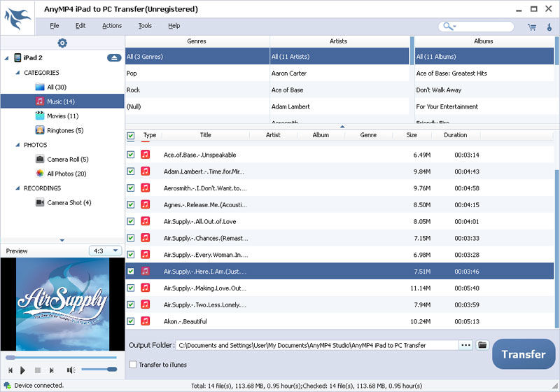Enable Transfer to iTunes checkbox
Viewport: 560px width, 392px height.
(133, 365)
